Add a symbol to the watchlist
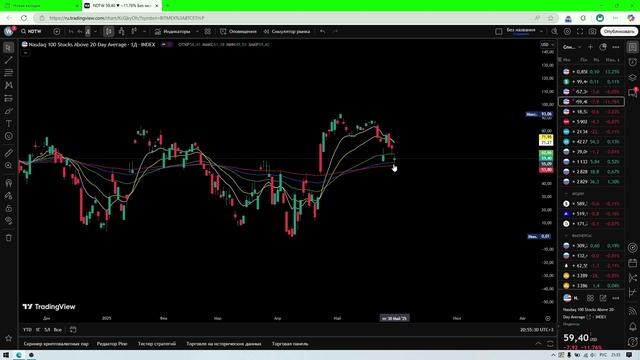 click(x=590, y=47)
